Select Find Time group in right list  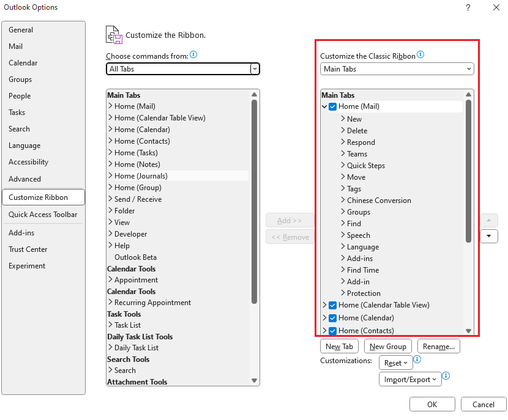pos(363,270)
